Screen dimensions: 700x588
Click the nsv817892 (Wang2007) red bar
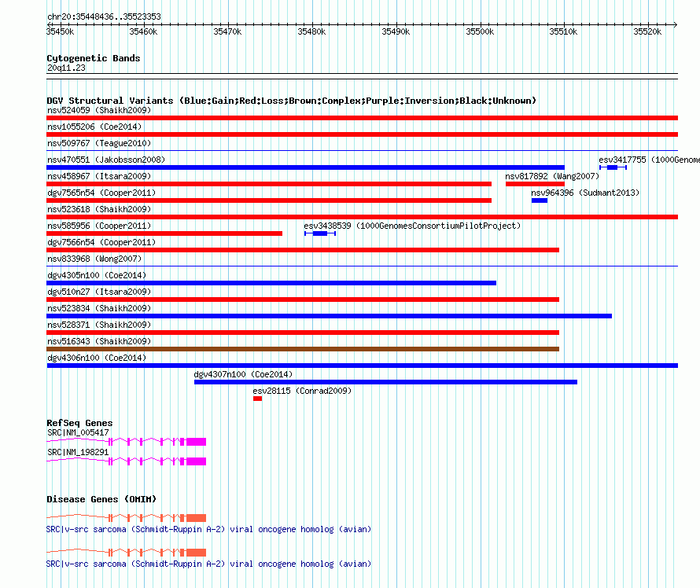(x=535, y=184)
